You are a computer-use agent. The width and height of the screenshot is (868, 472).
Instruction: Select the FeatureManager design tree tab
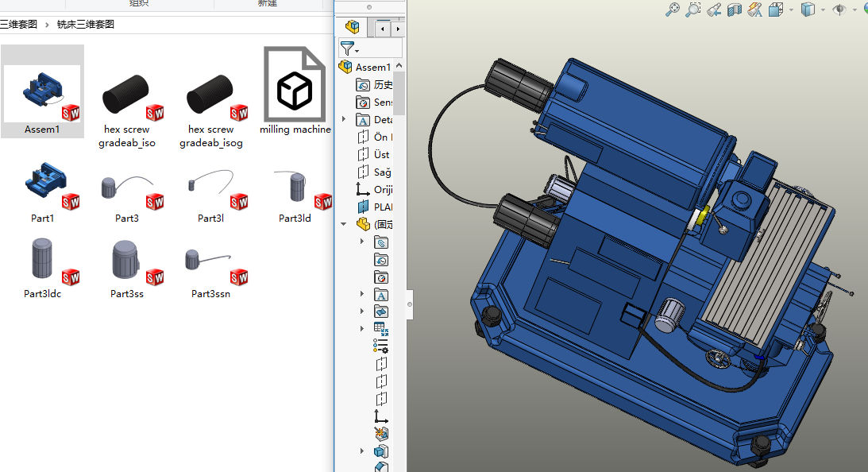353,28
